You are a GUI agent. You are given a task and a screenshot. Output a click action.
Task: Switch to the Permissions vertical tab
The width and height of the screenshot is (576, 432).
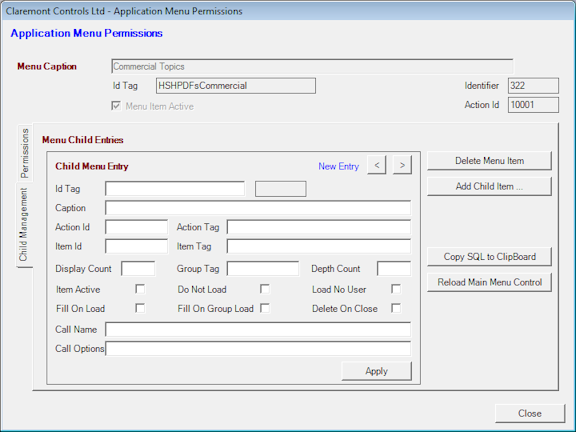[25, 153]
